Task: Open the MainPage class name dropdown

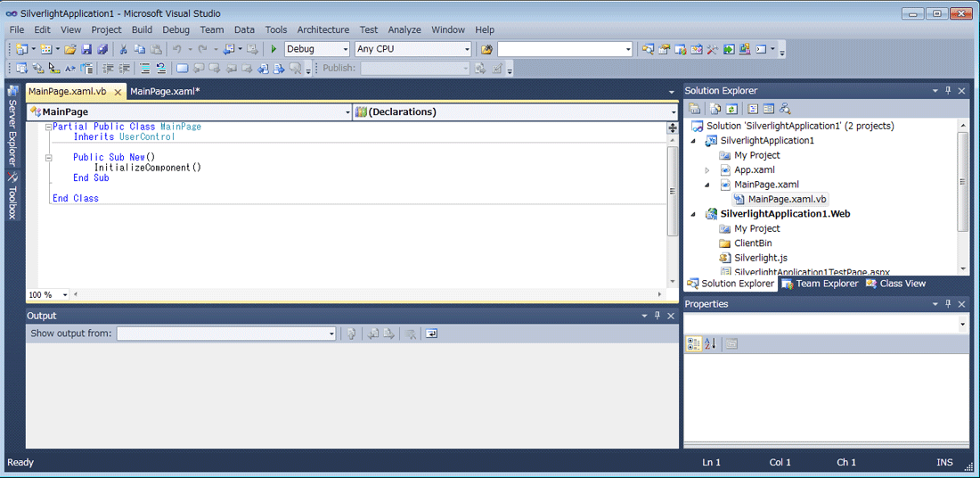Action: (x=347, y=112)
